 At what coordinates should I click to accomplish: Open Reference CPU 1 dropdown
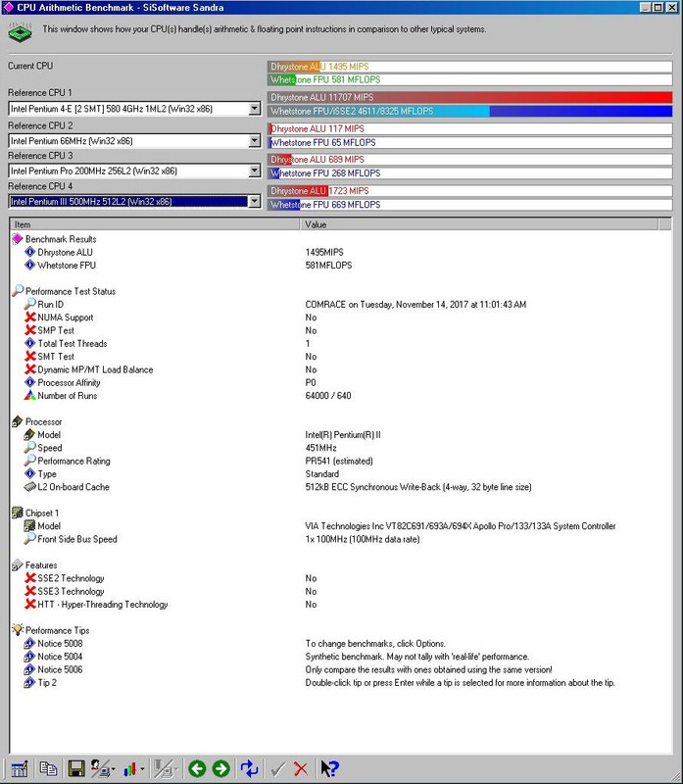[255, 109]
